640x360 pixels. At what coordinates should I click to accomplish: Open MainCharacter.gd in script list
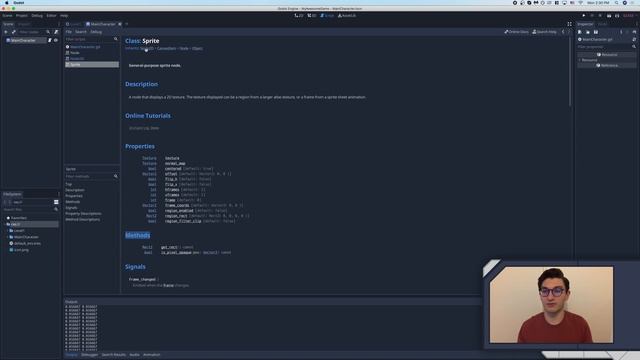[x=85, y=47]
